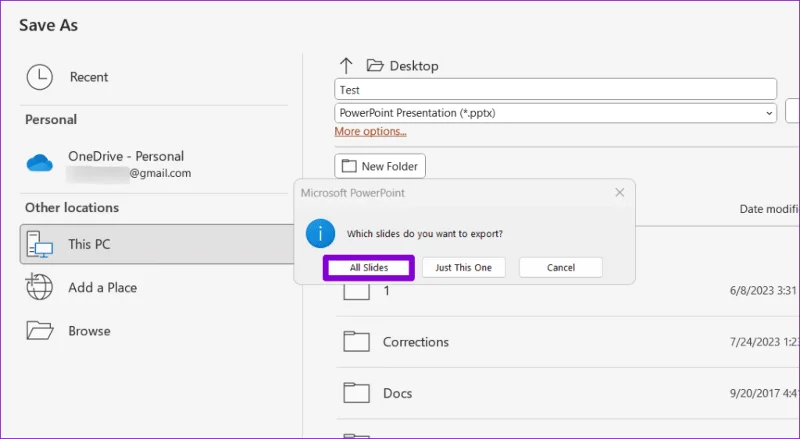The height and width of the screenshot is (439, 800).
Task: Click the Browse folder icon
Action: tap(40, 331)
